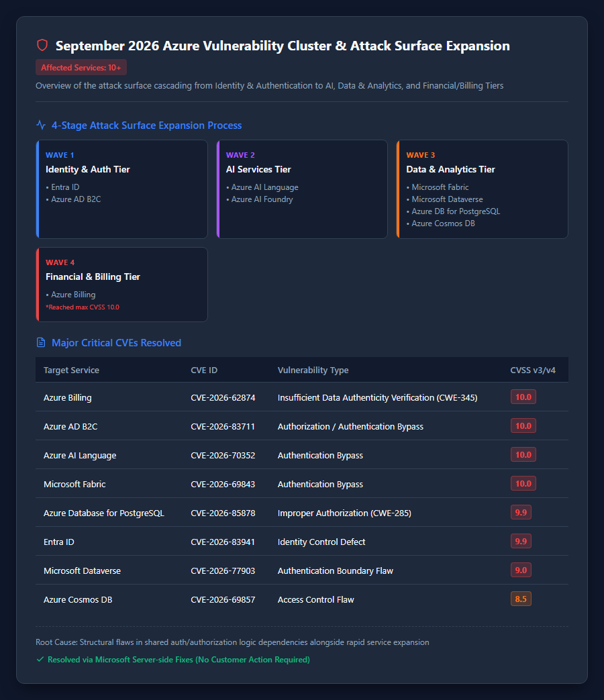Select CVE-2026-83711 in the Azure AD B2C row
This screenshot has width=604, height=700.
223,426
